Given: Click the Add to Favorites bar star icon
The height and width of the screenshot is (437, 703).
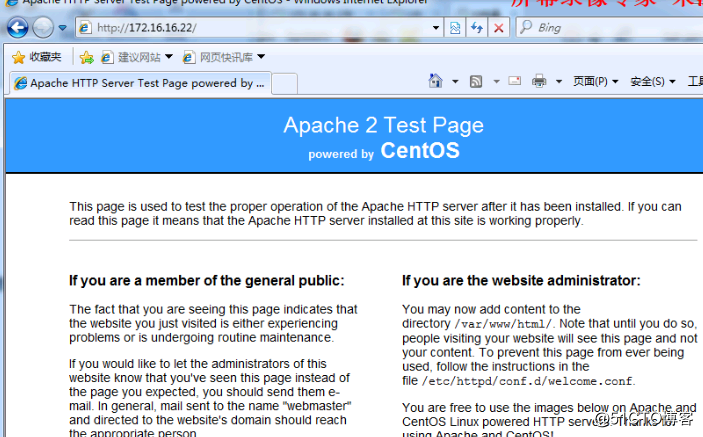Looking at the screenshot, I should click(x=87, y=57).
